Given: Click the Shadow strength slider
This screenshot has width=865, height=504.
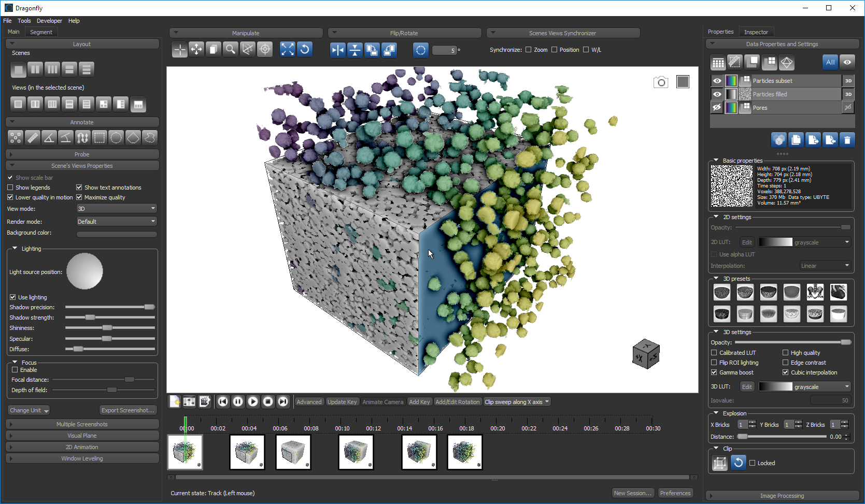Looking at the screenshot, I should pos(110,318).
